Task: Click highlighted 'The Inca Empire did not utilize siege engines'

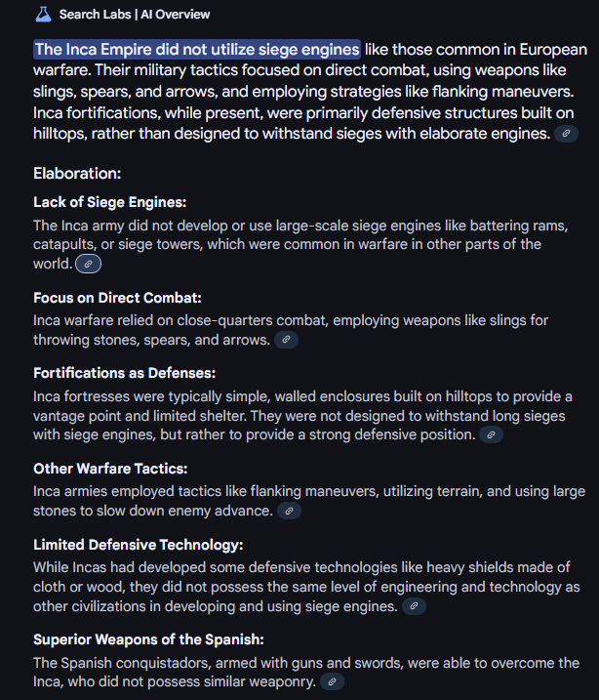Action: pyautogui.click(x=197, y=49)
